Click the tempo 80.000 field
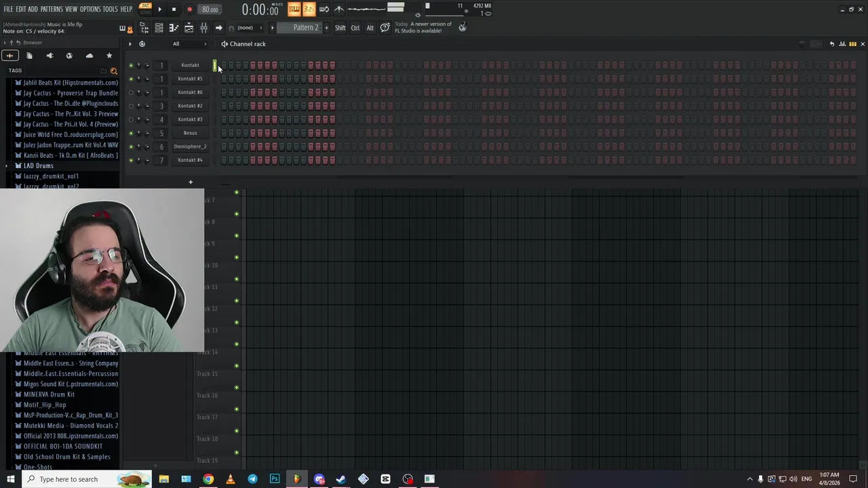 point(210,9)
